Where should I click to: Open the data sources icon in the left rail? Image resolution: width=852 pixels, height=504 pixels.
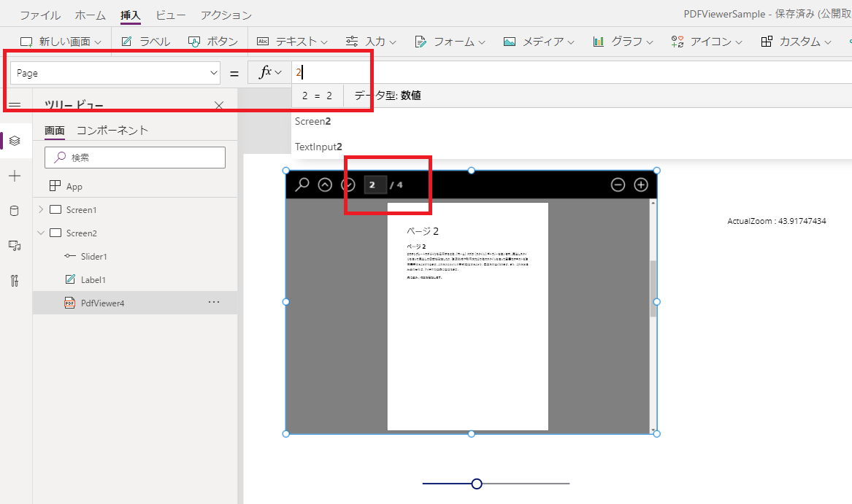pyautogui.click(x=14, y=211)
